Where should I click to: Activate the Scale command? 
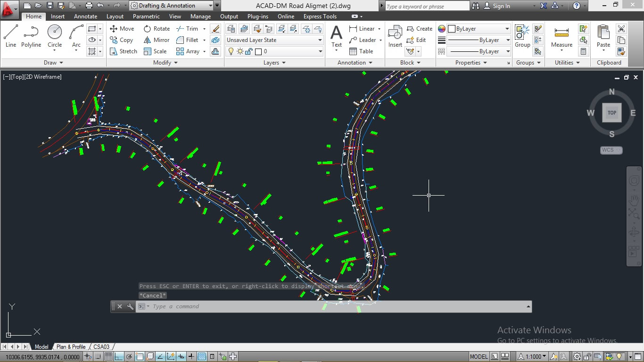(x=155, y=51)
